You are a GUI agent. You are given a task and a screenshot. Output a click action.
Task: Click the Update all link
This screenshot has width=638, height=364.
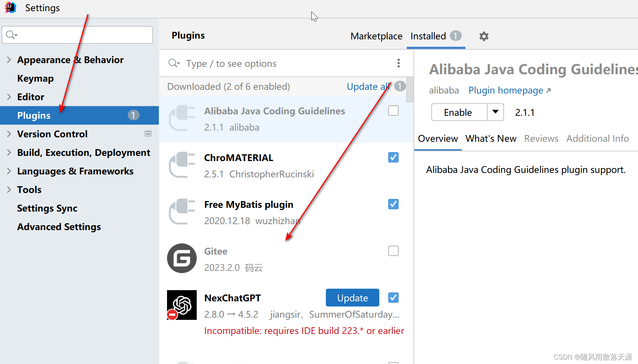pyautogui.click(x=368, y=86)
